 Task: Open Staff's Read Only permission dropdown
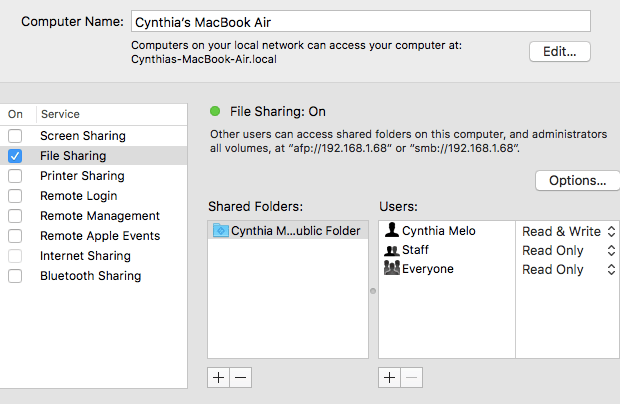(568, 250)
